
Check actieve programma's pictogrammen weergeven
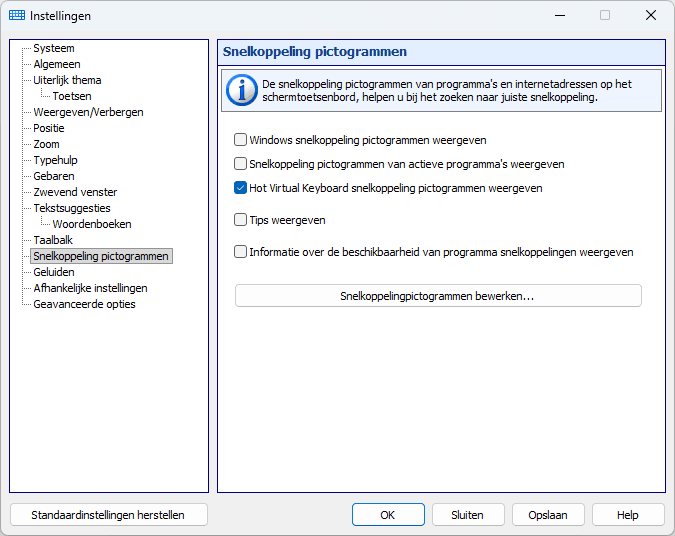pyautogui.click(x=240, y=164)
